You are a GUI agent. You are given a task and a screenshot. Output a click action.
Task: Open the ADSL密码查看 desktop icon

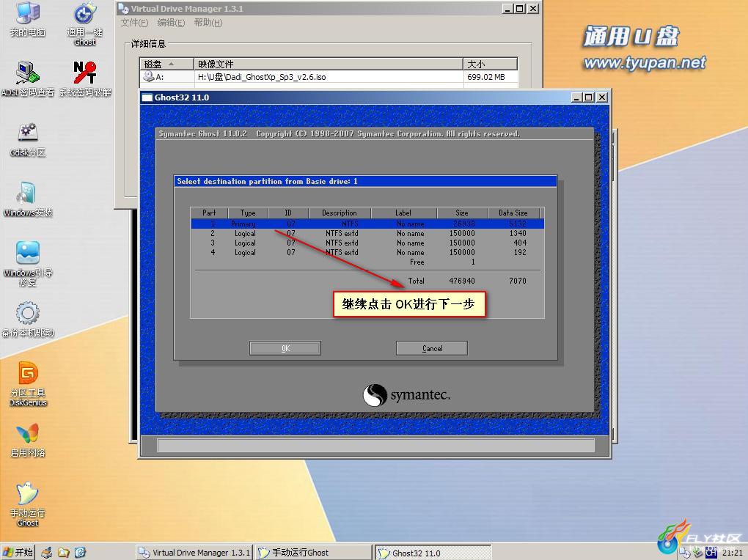coord(28,78)
